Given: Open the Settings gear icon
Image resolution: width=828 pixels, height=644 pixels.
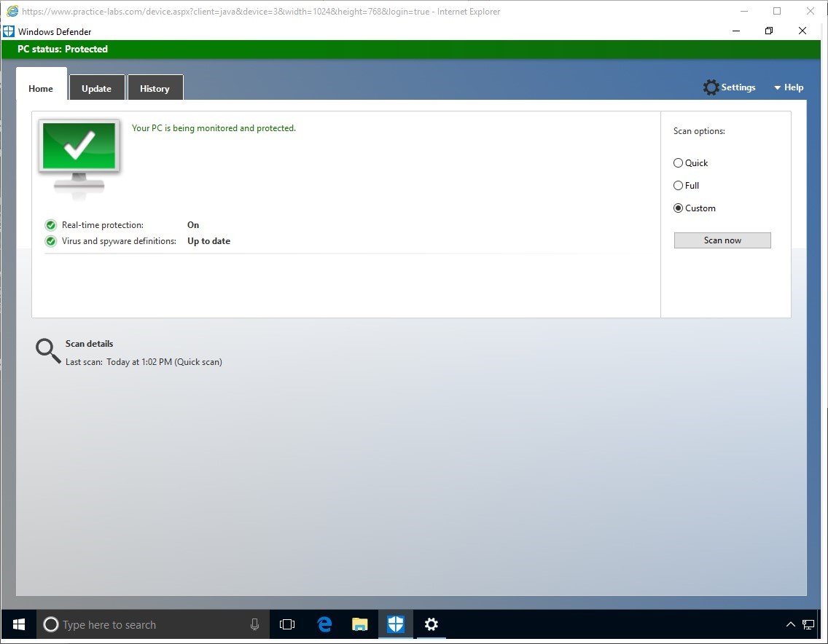Looking at the screenshot, I should pyautogui.click(x=711, y=87).
